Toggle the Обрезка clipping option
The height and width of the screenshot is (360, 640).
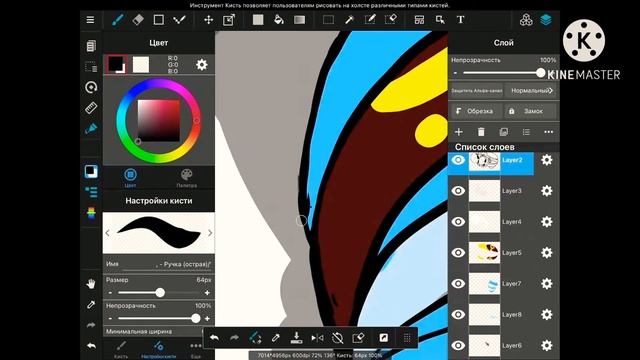tap(477, 111)
